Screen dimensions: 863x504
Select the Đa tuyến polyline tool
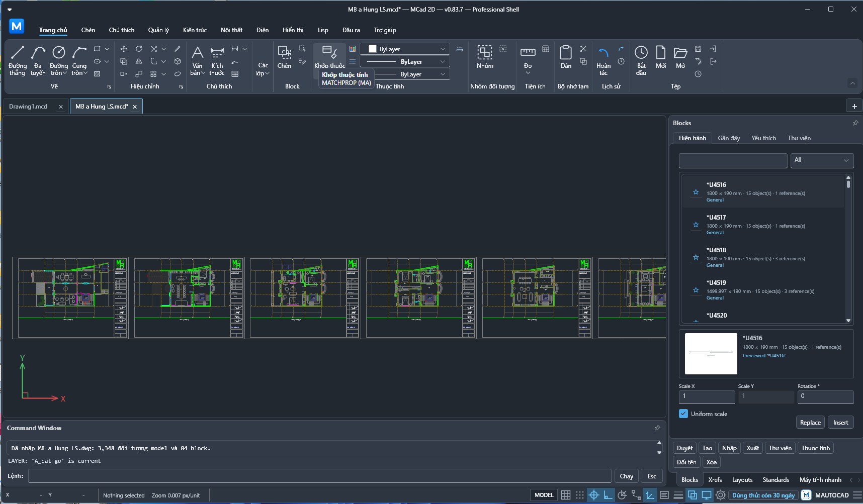pos(38,60)
